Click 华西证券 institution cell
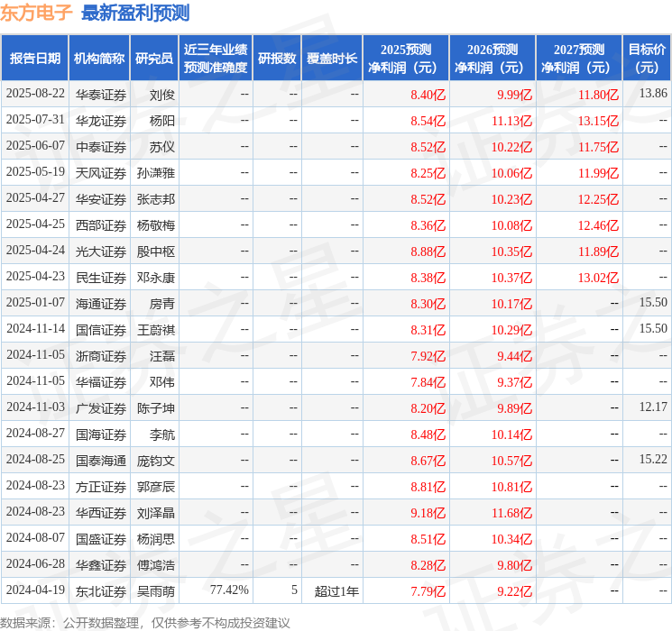The image size is (672, 631). click(x=101, y=513)
